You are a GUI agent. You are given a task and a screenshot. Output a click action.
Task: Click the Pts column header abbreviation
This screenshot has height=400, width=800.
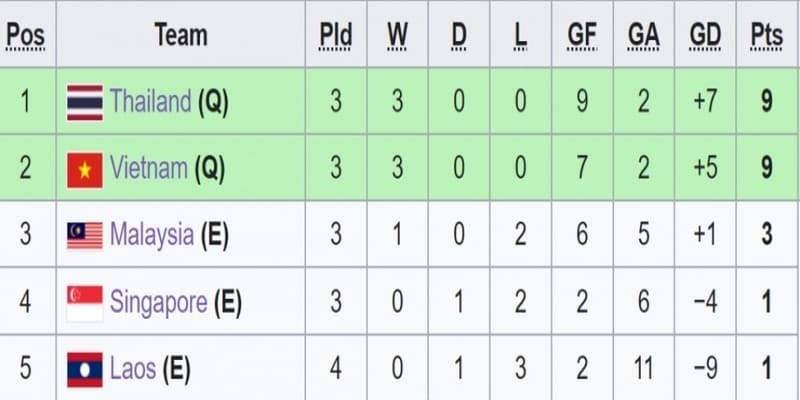coord(767,36)
